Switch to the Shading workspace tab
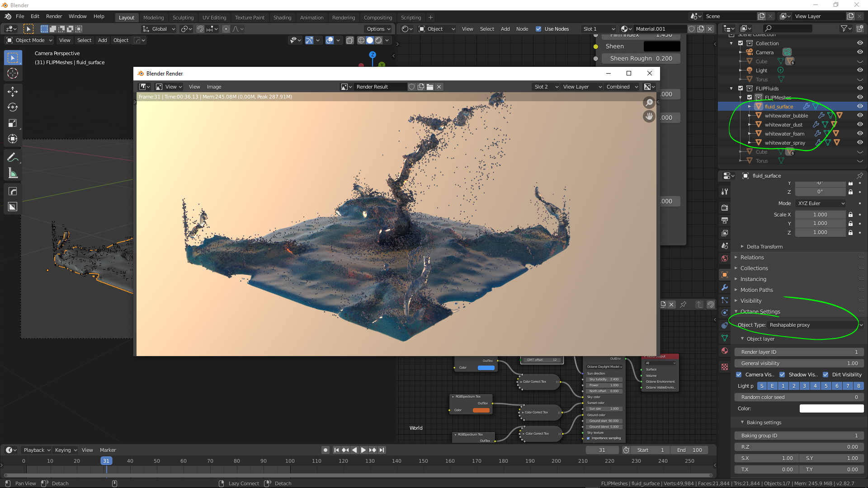Screen dimensions: 868x488 282,18
